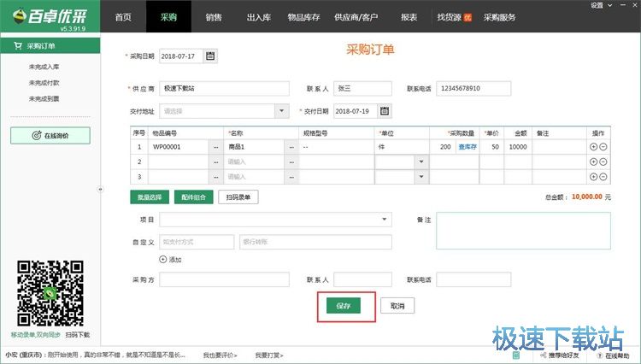The image size is (641, 364).
Task: Browse item names for row 3
Action: [x=291, y=177]
